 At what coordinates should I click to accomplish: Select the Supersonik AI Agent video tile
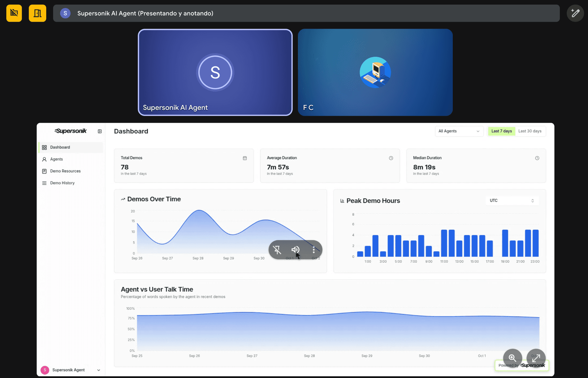click(215, 72)
